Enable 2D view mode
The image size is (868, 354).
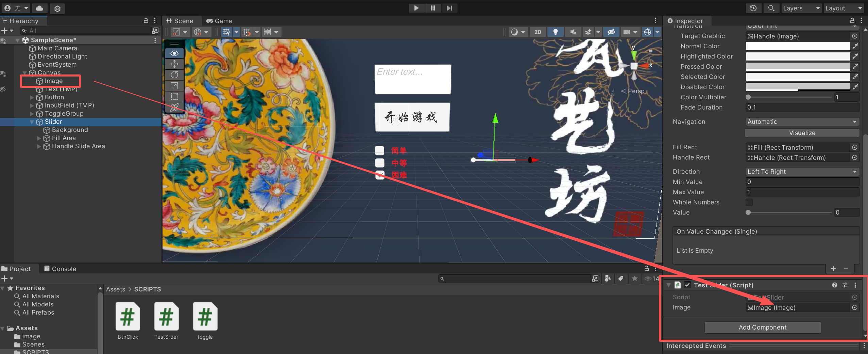coord(538,32)
